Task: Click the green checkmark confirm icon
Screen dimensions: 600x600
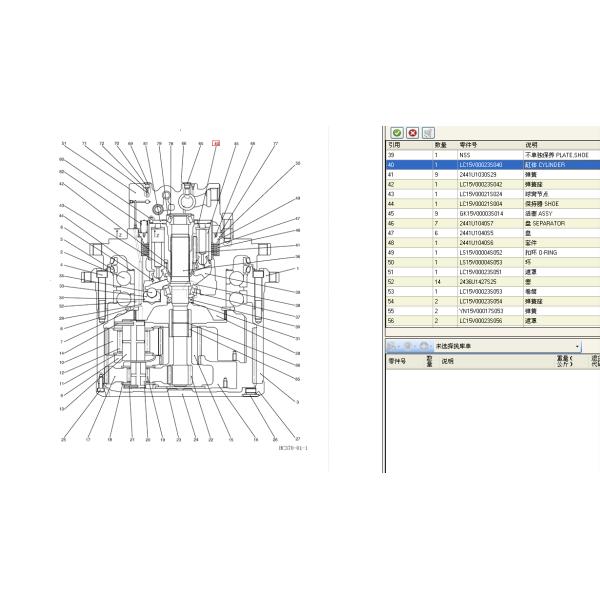Action: [x=397, y=132]
